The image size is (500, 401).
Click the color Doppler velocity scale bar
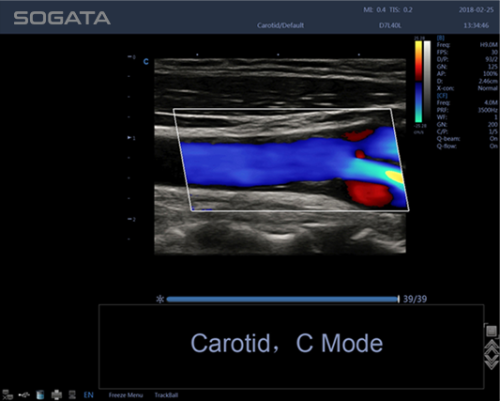418,82
